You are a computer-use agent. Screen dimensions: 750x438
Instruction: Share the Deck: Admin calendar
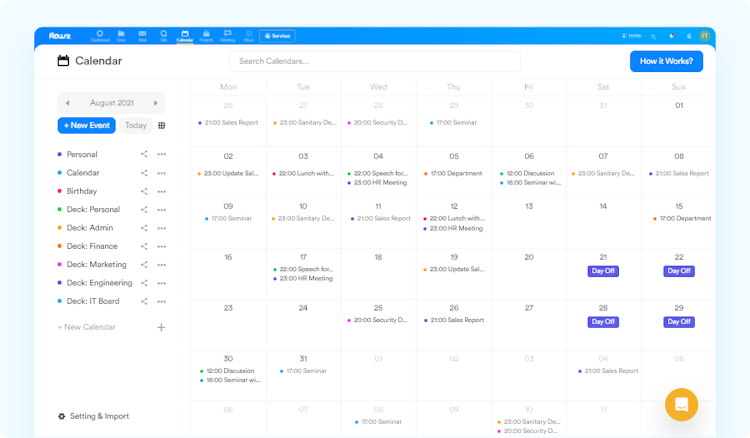point(144,228)
